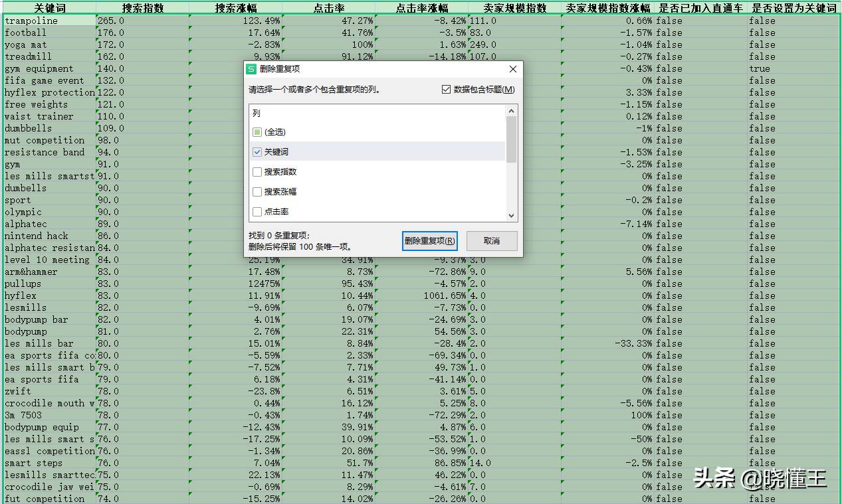Image resolution: width=842 pixels, height=504 pixels.
Task: Click the 删除重复项 confirm button
Action: [430, 240]
